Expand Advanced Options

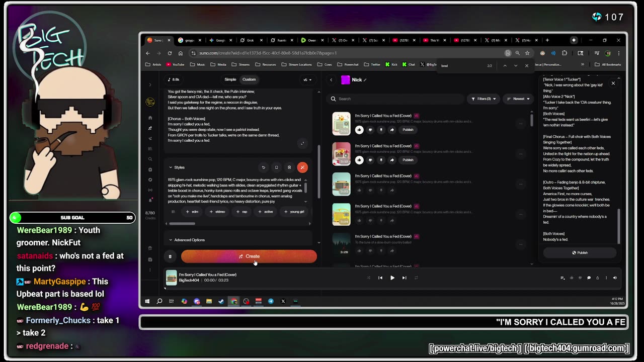pyautogui.click(x=187, y=240)
